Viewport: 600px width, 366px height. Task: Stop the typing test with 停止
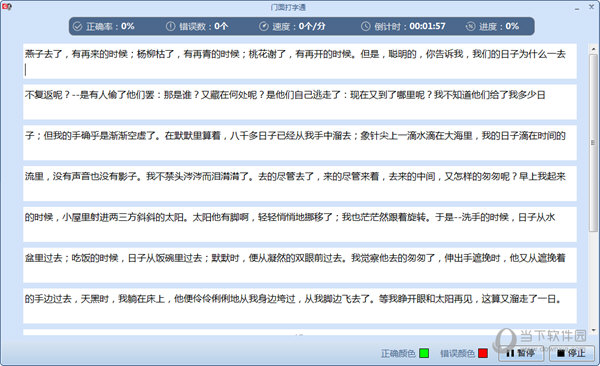click(x=572, y=353)
